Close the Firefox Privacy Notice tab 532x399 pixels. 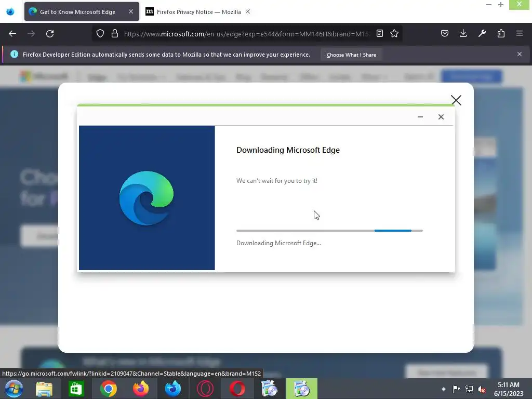click(248, 11)
